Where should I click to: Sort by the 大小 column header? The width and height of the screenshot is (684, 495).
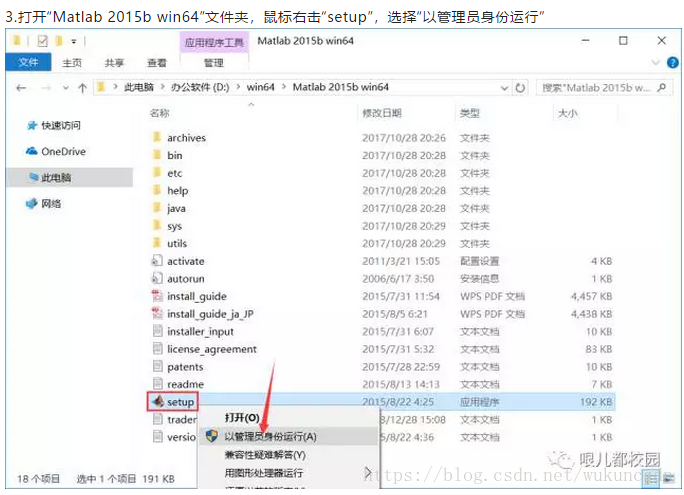568,113
